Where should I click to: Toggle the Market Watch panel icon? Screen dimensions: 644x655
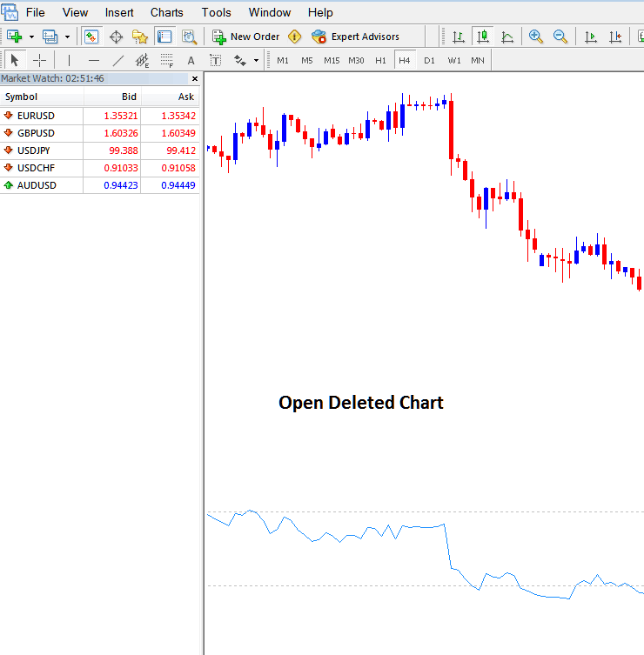coord(91,37)
